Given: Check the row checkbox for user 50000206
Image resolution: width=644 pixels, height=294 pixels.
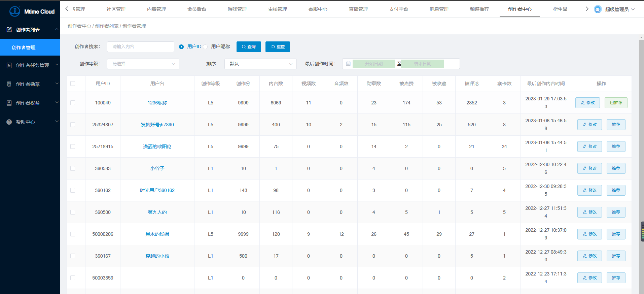Looking at the screenshot, I should pos(73,234).
